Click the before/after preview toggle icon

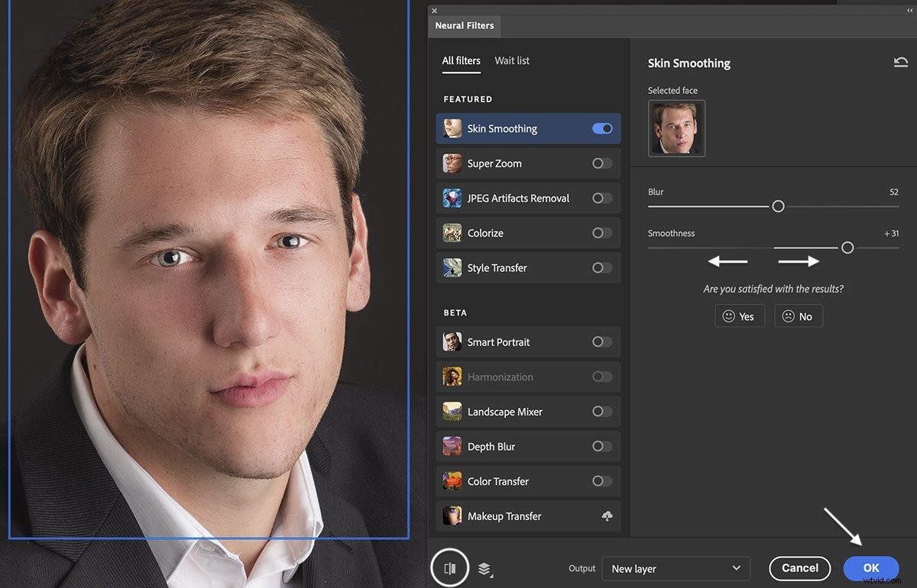click(450, 567)
